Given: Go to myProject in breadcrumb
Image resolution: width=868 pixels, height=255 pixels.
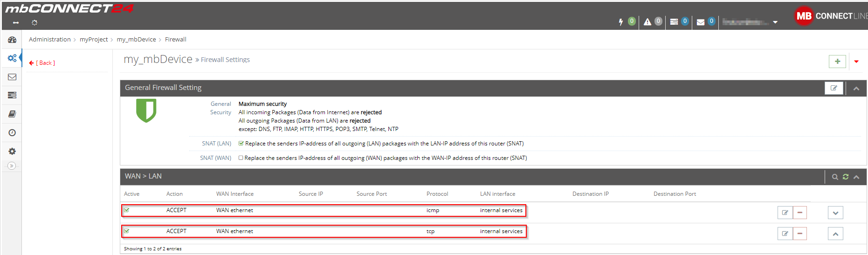Looking at the screenshot, I should [94, 40].
